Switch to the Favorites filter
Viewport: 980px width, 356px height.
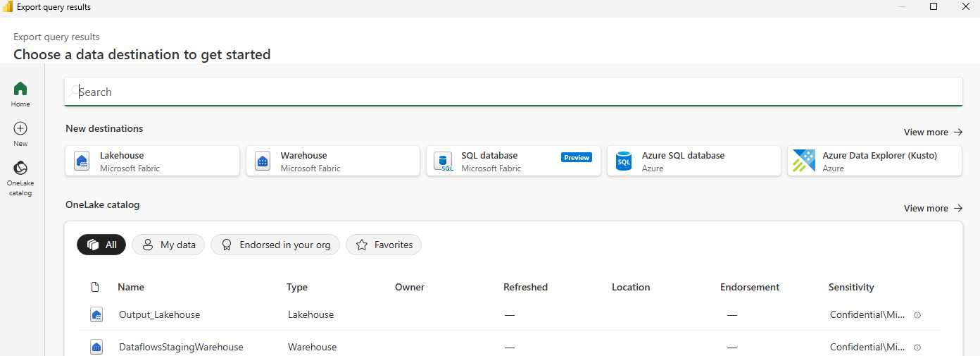[384, 245]
